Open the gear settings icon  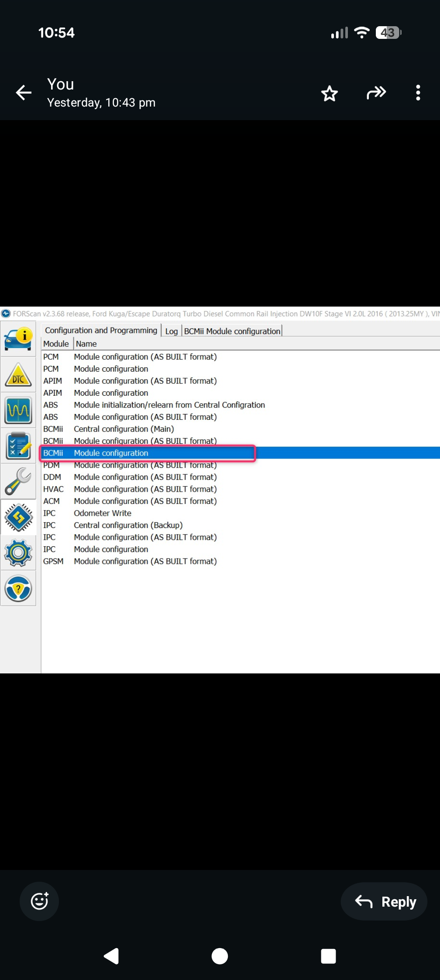point(18,553)
